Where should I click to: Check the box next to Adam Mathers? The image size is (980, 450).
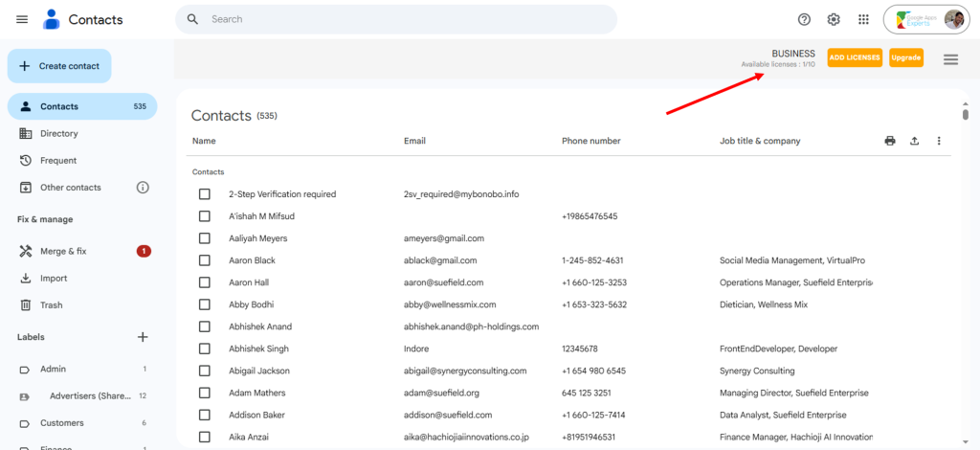pyautogui.click(x=204, y=393)
